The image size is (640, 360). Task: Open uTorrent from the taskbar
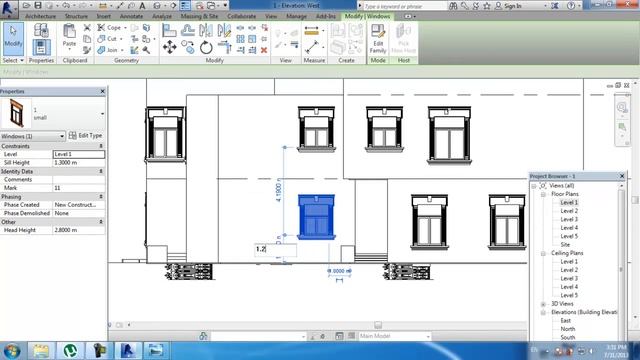[71, 351]
